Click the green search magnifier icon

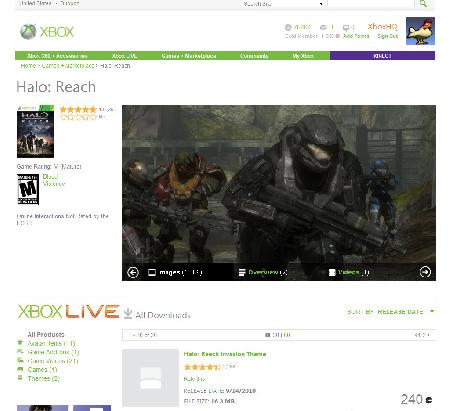423,3
